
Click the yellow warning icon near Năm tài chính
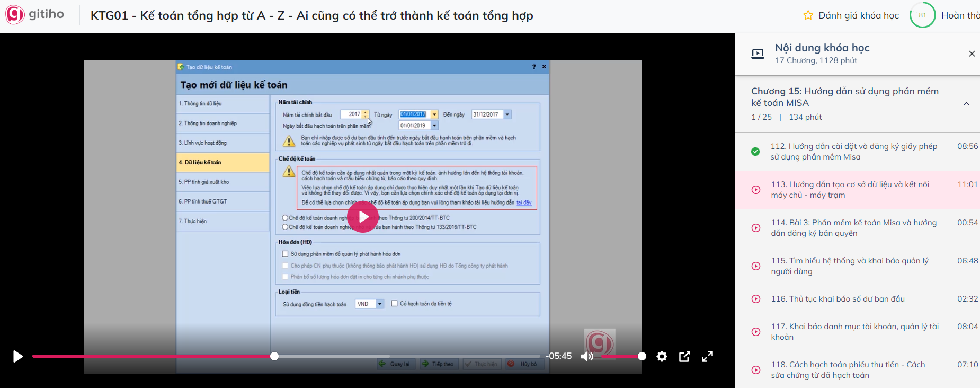point(289,141)
